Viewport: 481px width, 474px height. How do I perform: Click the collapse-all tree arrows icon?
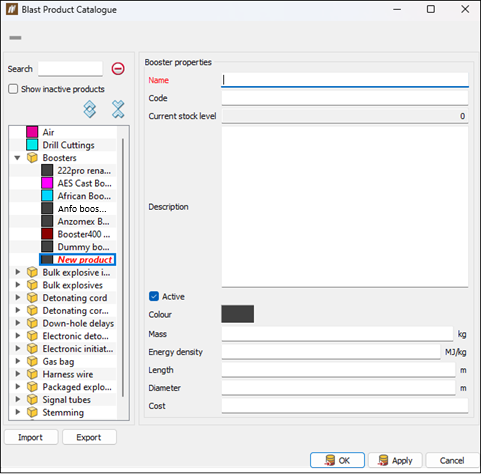coord(118,109)
